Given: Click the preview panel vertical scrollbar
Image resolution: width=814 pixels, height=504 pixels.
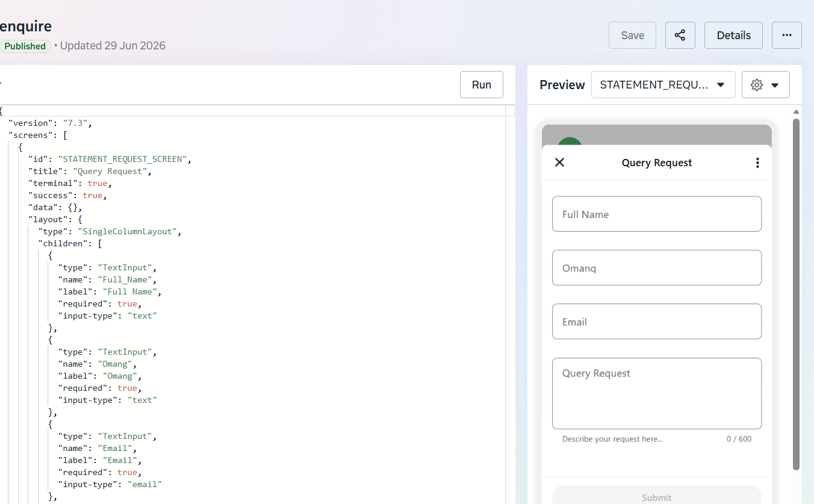Looking at the screenshot, I should 796,294.
